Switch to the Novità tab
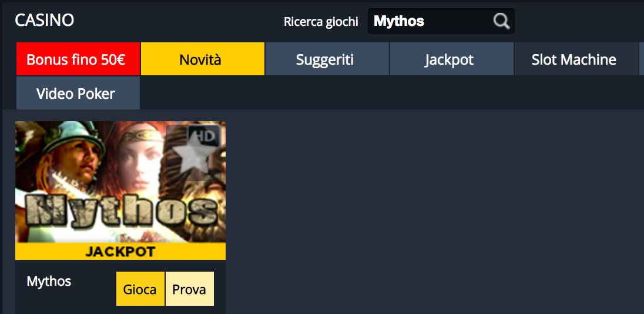644x314 pixels. click(x=203, y=59)
